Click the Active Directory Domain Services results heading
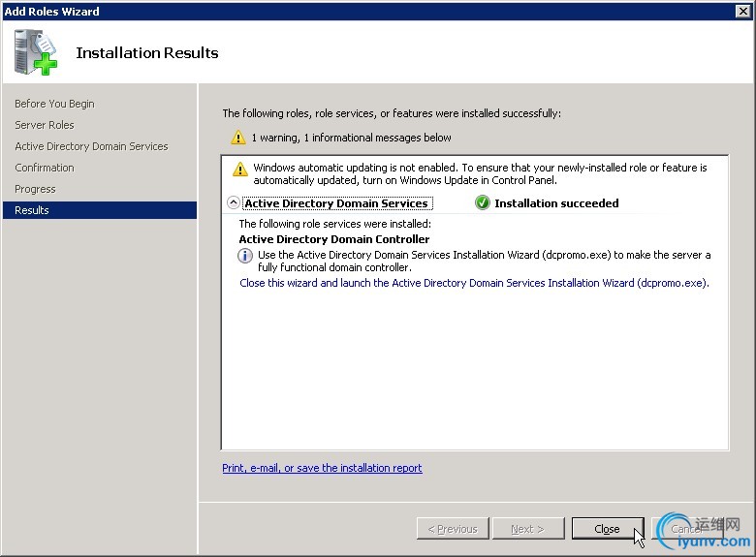The width and height of the screenshot is (756, 557). point(336,203)
